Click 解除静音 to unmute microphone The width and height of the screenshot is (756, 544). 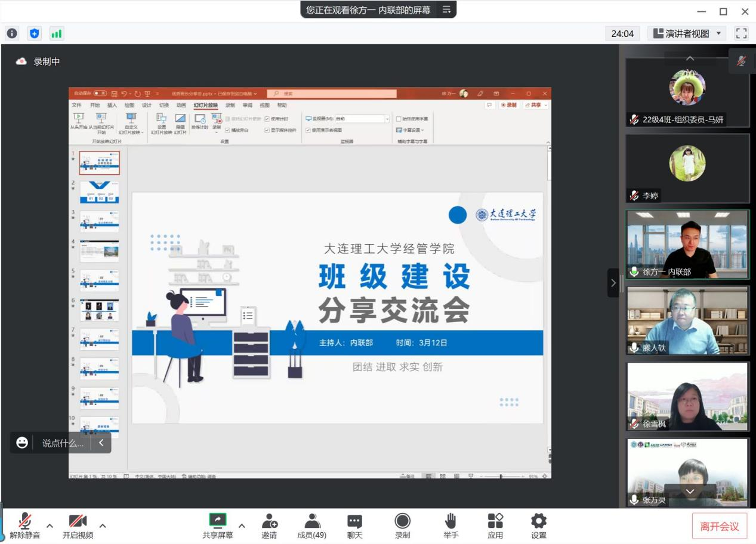pos(24,526)
